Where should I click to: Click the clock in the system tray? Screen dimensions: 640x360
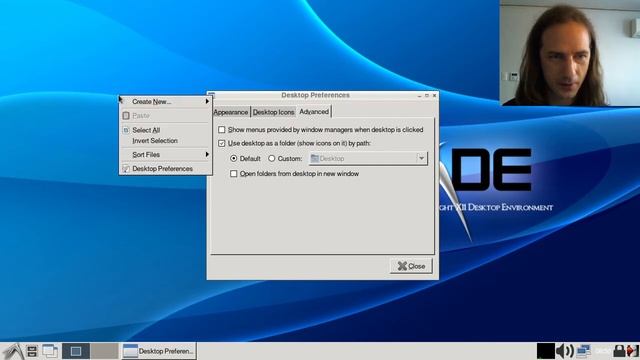point(602,351)
